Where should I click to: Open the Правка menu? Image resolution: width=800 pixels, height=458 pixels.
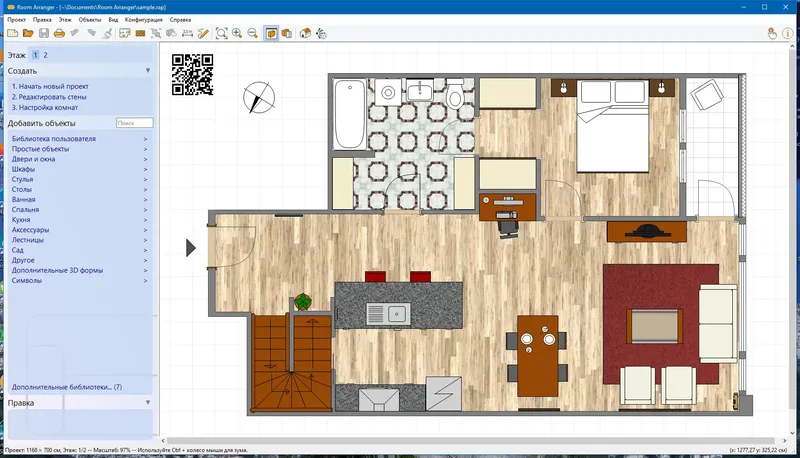42,20
